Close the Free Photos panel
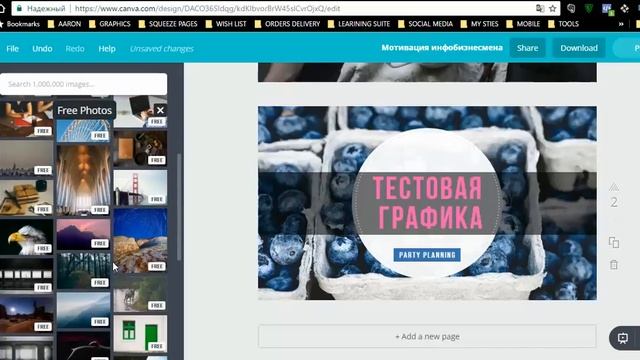Viewport: 640px width, 360px height. (160, 110)
